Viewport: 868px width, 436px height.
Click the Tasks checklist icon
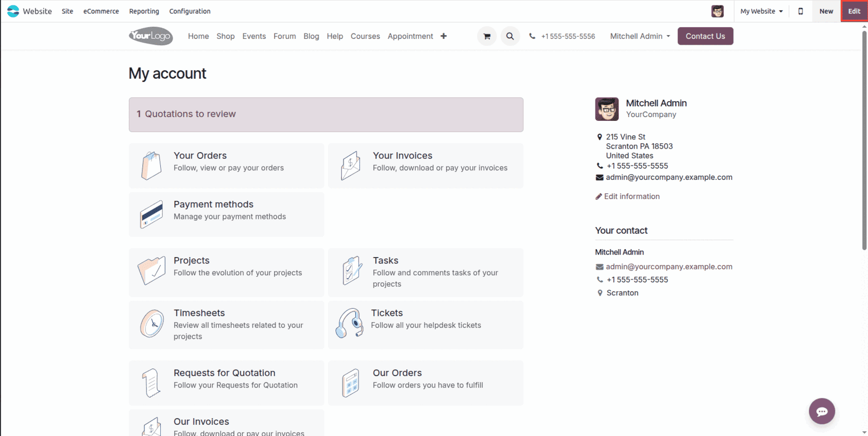click(352, 271)
